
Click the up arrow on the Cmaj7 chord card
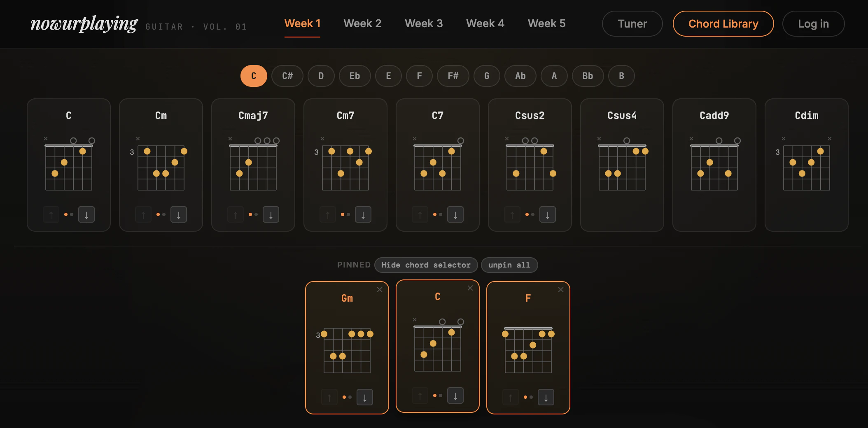pyautogui.click(x=235, y=214)
